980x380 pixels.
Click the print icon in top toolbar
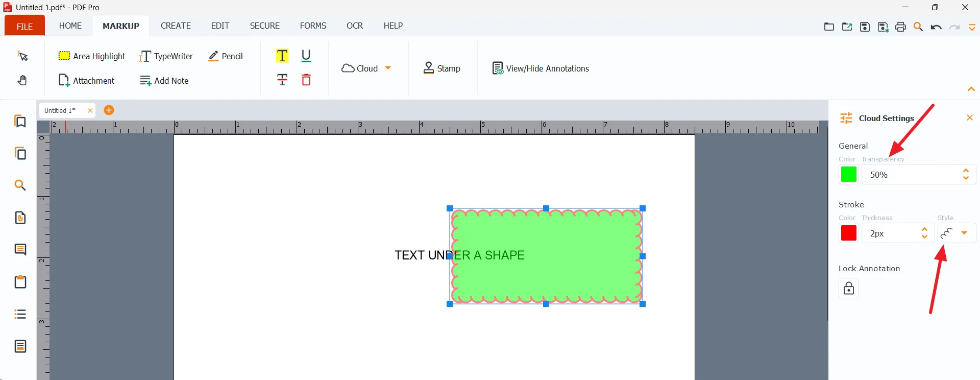click(x=901, y=27)
